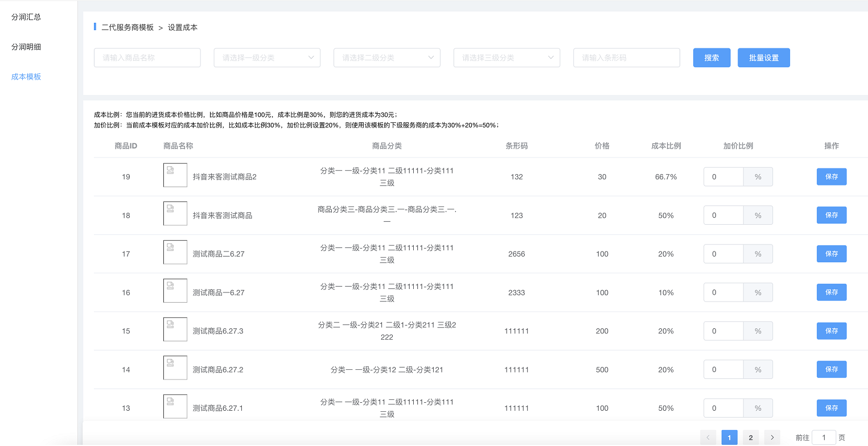Click image thumbnail of 抖音来客测试商品2
Image resolution: width=868 pixels, height=446 pixels.
[x=175, y=175]
